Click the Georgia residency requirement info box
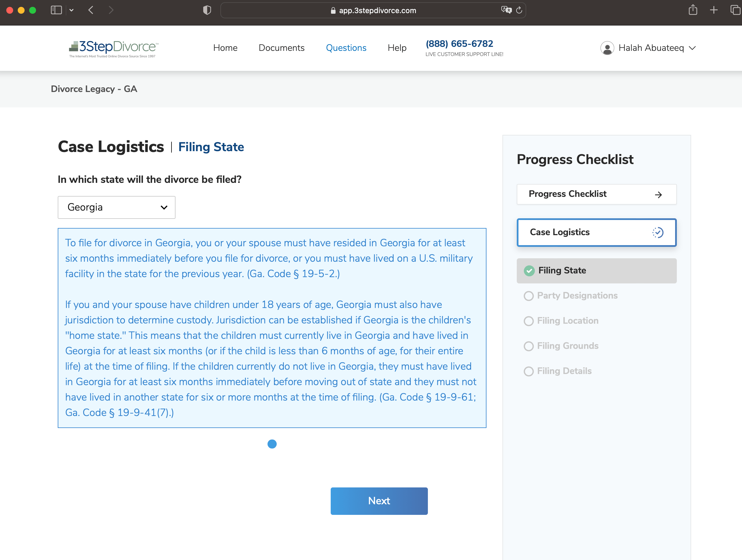 [272, 328]
